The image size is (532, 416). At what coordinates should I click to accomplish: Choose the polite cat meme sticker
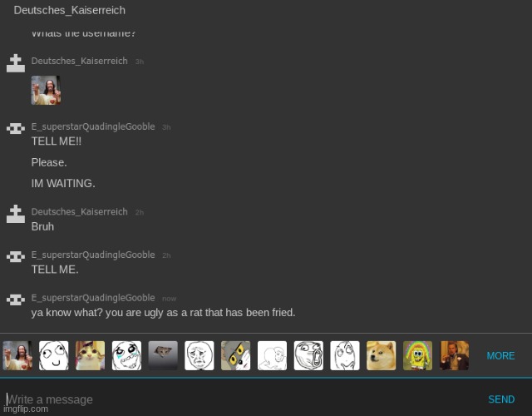pos(90,355)
